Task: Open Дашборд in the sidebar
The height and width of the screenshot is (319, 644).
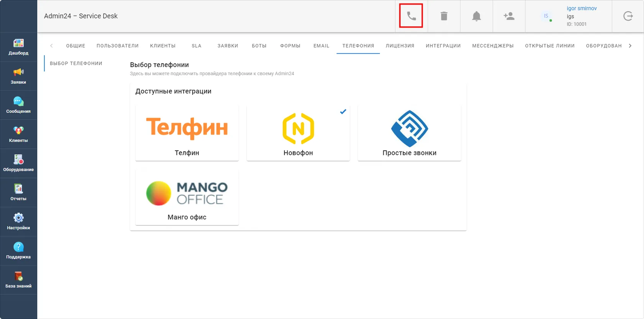Action: pyautogui.click(x=18, y=47)
